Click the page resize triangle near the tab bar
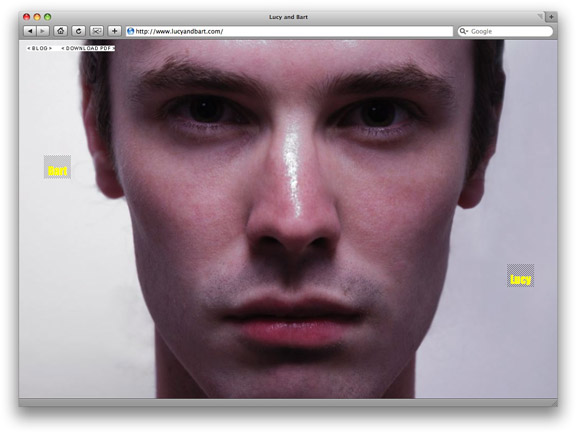Image resolution: width=580 pixels, height=432 pixels. [540, 16]
